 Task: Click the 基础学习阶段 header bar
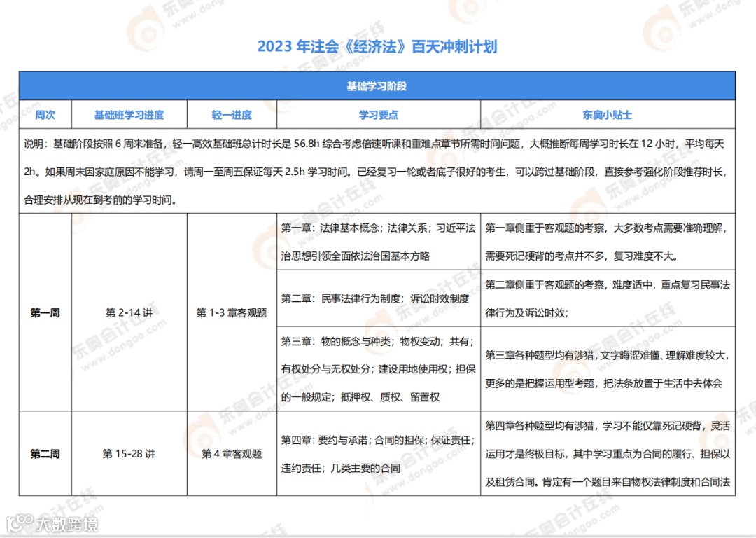click(377, 86)
